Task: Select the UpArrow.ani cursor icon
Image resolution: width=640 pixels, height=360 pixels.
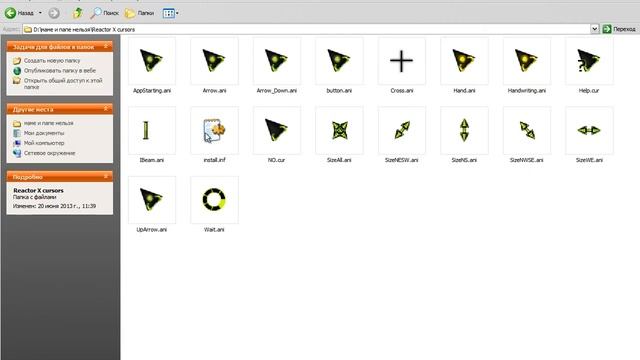Action: 152,200
